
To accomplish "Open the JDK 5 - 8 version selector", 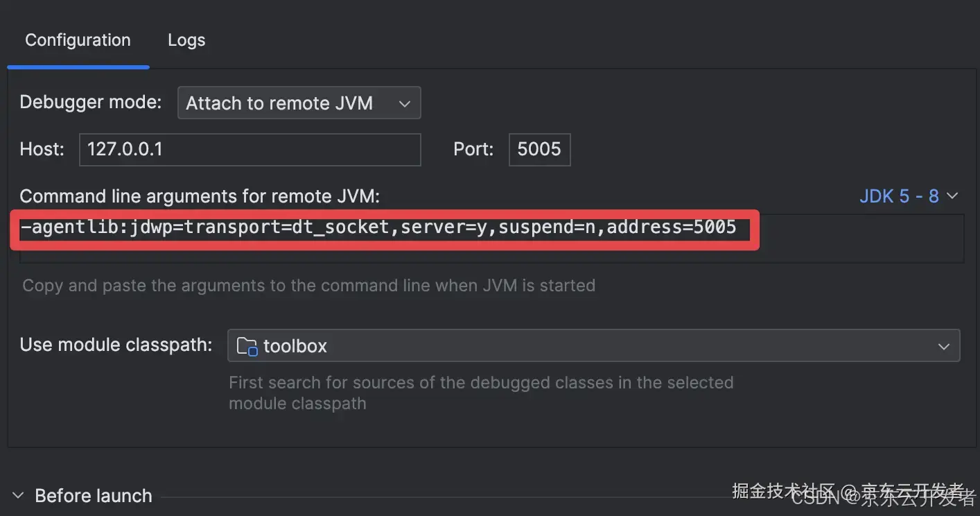I will click(909, 196).
